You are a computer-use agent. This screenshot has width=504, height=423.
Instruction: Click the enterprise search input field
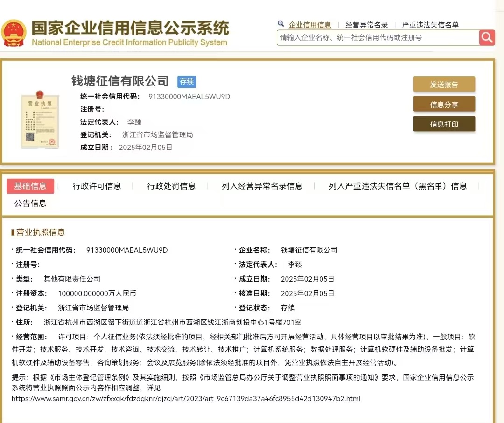(x=377, y=37)
